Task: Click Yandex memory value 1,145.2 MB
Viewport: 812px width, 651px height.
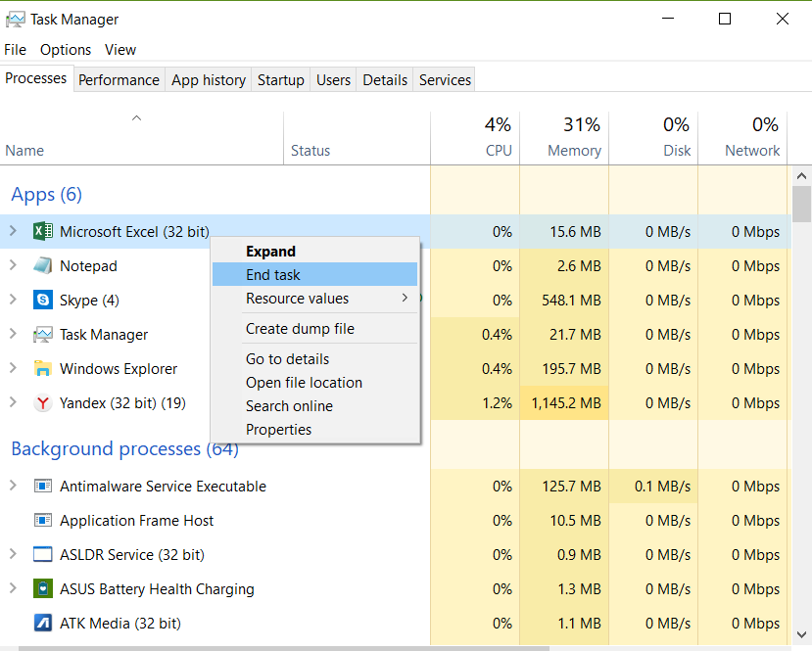Action: click(x=566, y=402)
